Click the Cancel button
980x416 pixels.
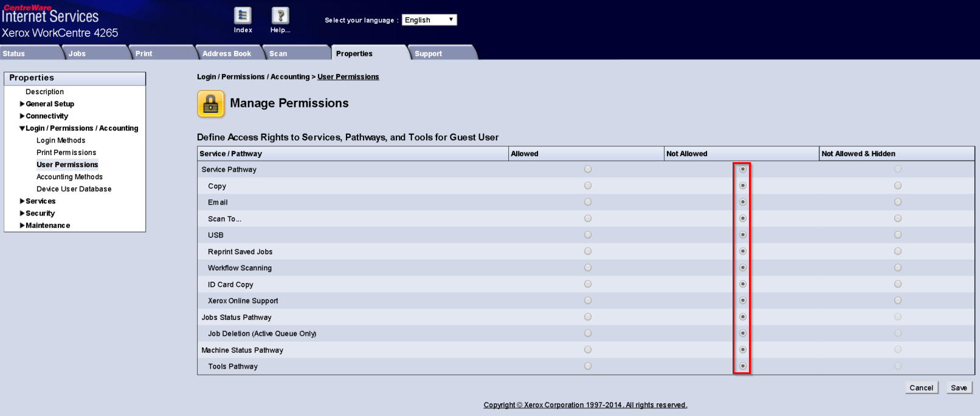(x=921, y=387)
